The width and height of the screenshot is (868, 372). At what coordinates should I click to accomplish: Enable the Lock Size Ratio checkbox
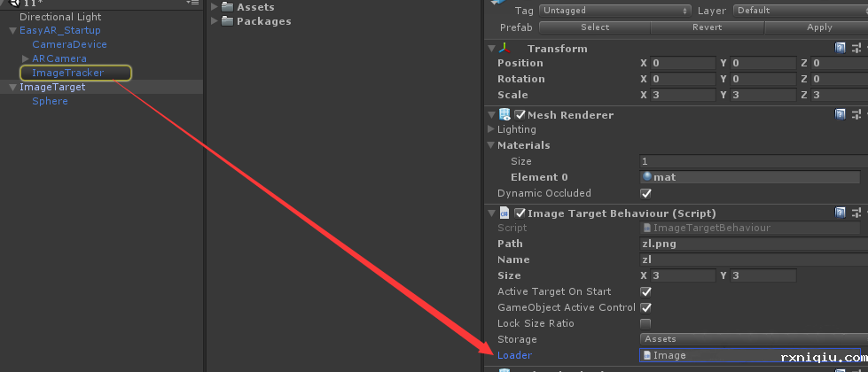click(x=645, y=323)
